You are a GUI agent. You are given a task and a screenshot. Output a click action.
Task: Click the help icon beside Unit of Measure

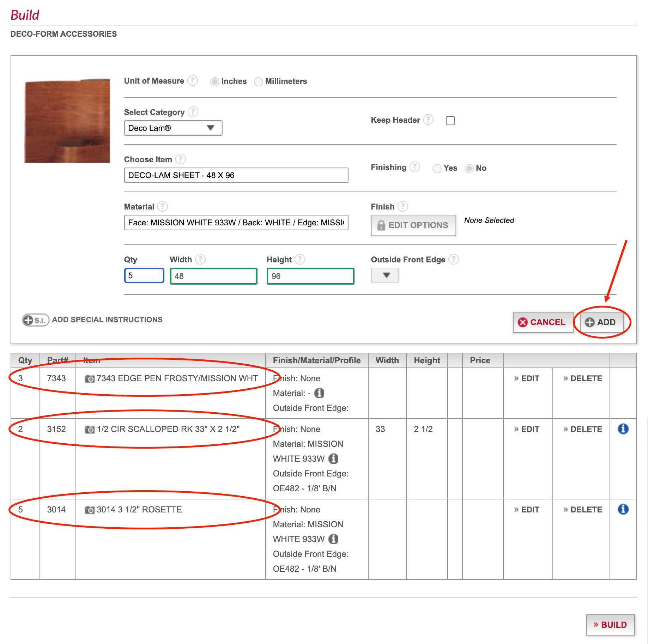coord(193,81)
